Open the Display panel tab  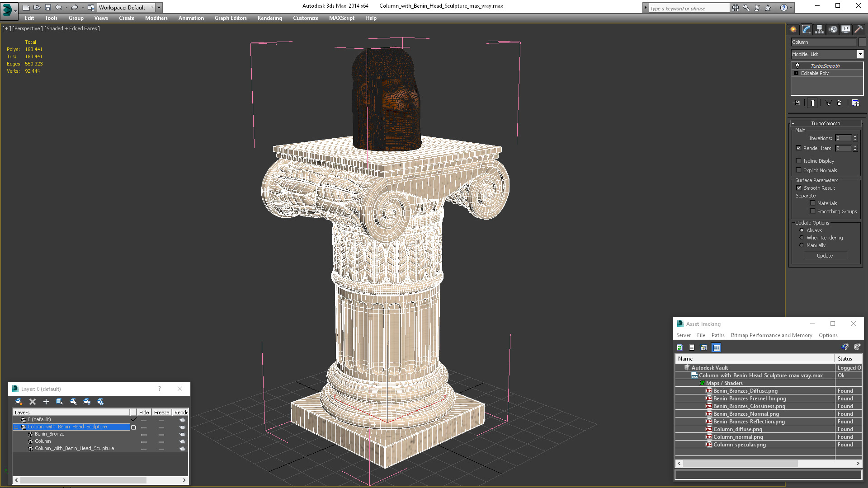tap(846, 29)
